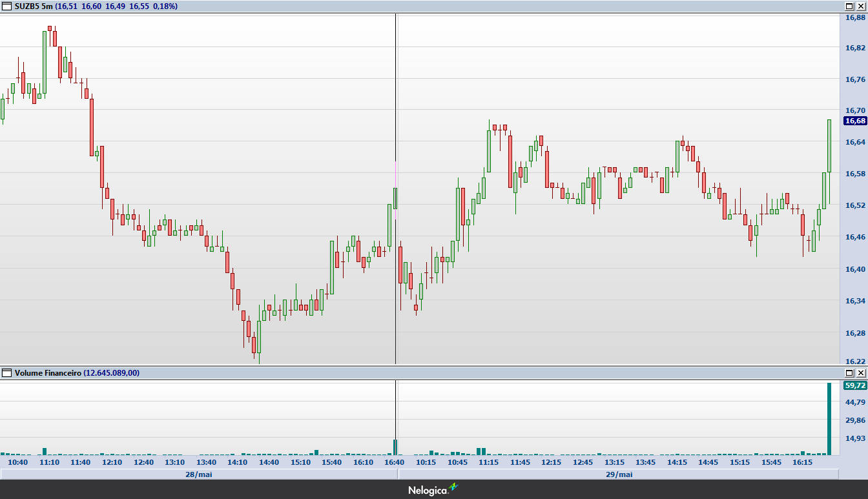Close the SUZB5 price chart panel

[860, 6]
